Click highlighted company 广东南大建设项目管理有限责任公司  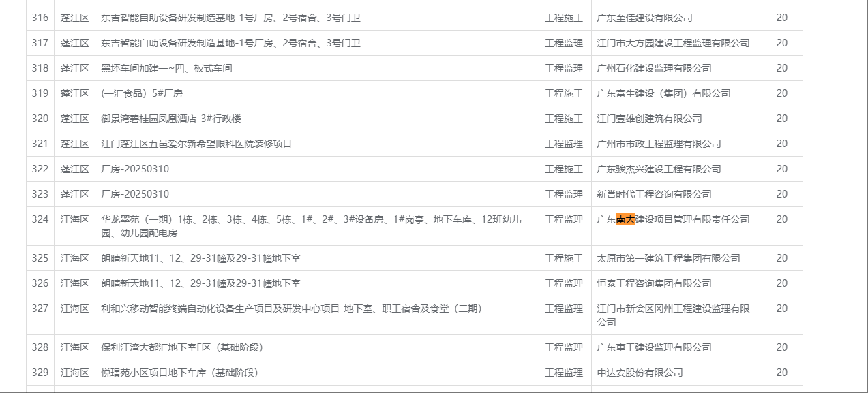(673, 219)
